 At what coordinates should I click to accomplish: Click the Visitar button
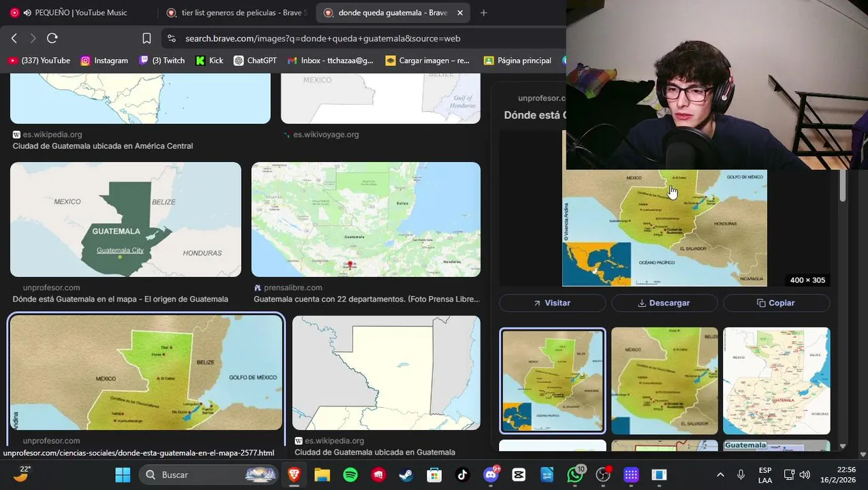(x=552, y=303)
